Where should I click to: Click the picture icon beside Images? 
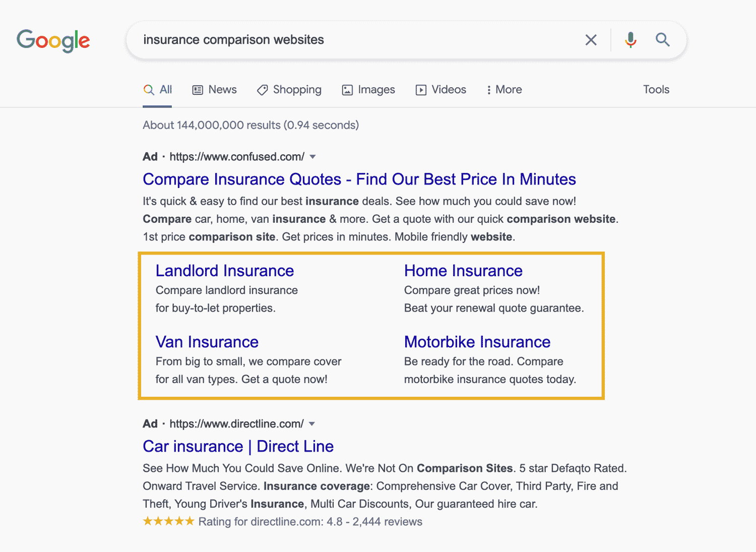347,89
